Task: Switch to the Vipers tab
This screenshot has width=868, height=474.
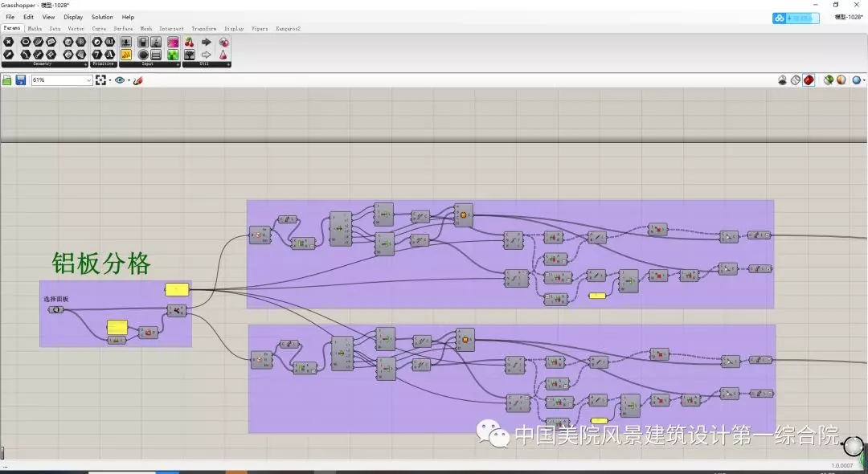Action: point(259,28)
